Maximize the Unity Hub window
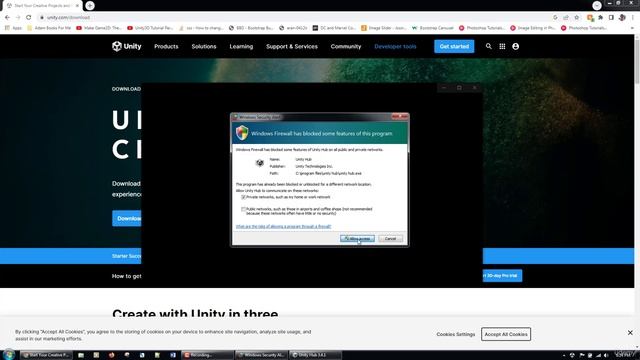The height and width of the screenshot is (360, 640). [x=459, y=88]
